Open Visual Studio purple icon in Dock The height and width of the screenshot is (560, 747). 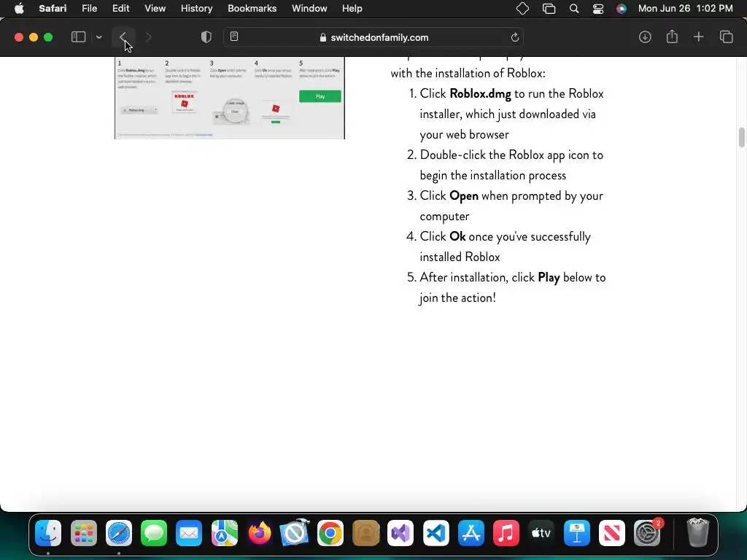click(400, 533)
